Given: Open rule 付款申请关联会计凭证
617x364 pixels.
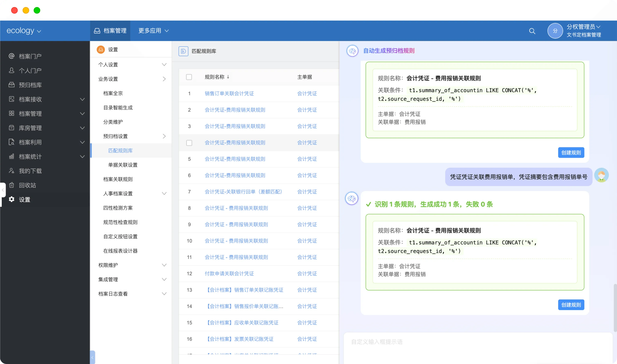Looking at the screenshot, I should click(229, 274).
